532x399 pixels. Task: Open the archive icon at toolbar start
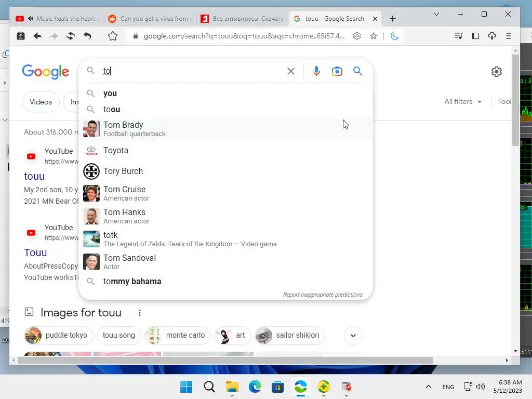21,36
